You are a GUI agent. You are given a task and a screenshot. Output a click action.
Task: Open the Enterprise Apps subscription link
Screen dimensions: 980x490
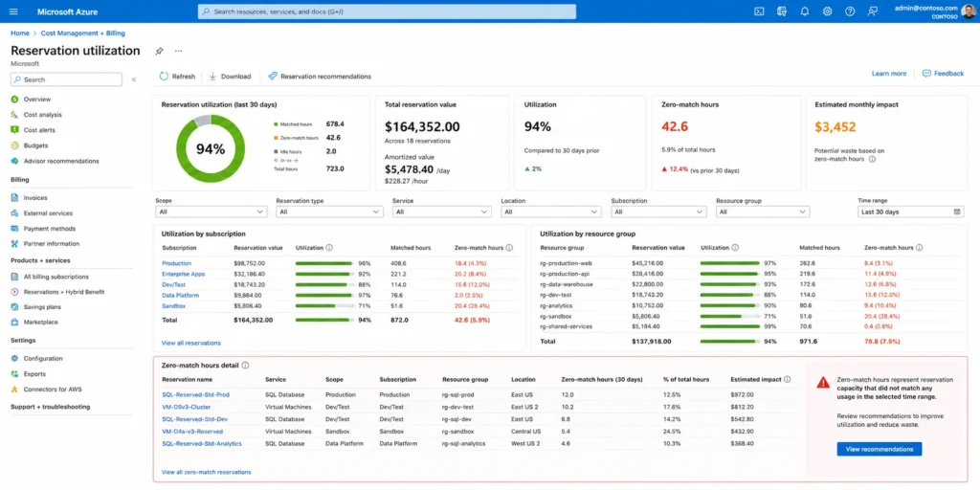tap(183, 275)
